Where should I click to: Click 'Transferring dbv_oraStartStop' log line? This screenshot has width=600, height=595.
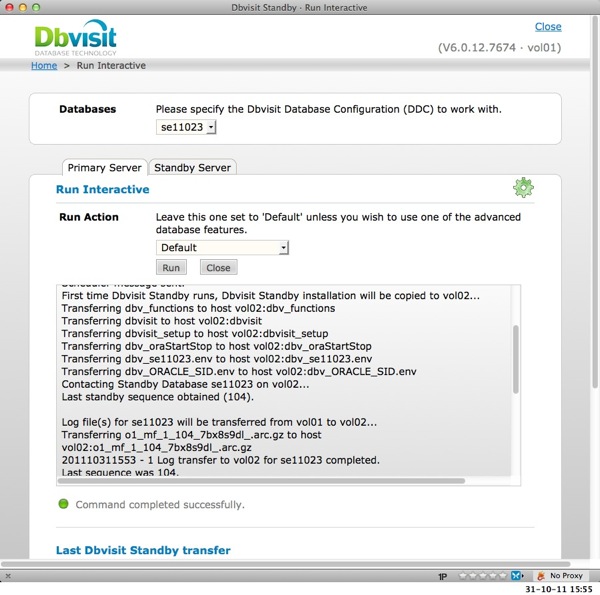pyautogui.click(x=216, y=346)
